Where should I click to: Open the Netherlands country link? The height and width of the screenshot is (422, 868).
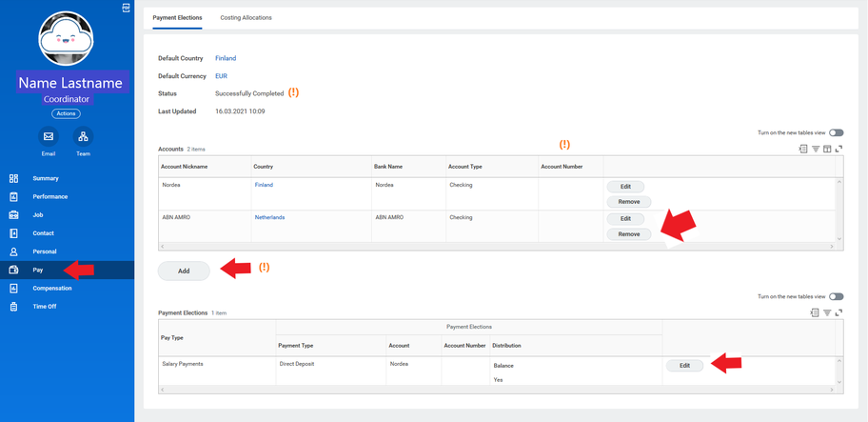[x=269, y=217]
